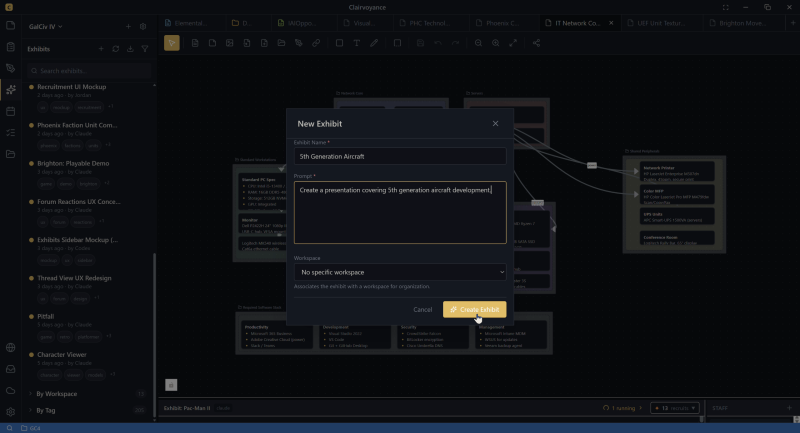Click the zoom out magnifier icon
Screen dimensions: 800x433
tap(479, 43)
